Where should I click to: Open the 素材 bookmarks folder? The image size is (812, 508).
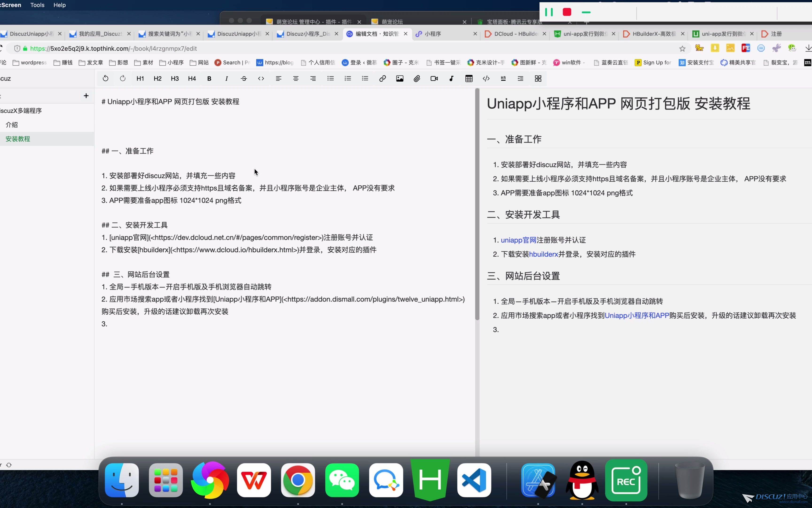(144, 63)
